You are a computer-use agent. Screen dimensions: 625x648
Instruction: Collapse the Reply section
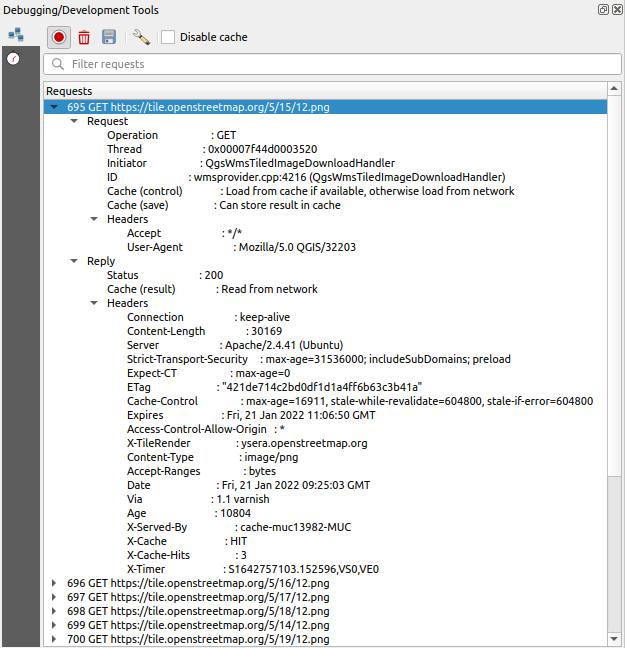pos(74,261)
